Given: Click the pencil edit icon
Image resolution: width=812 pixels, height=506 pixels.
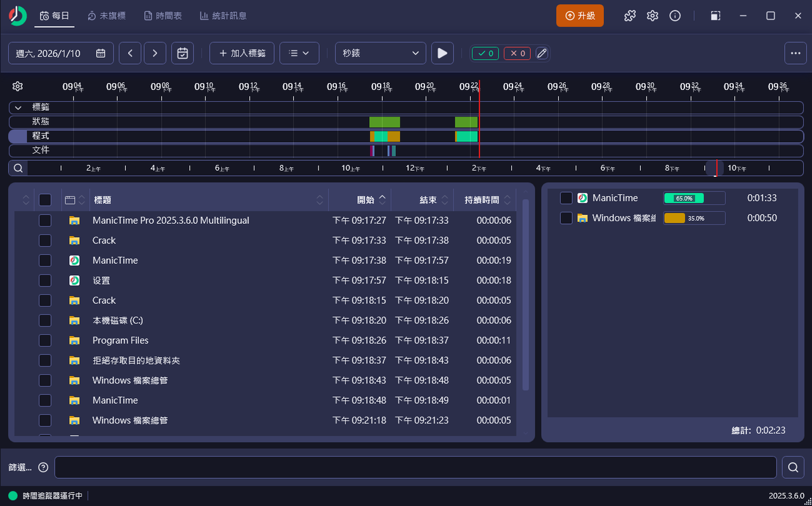Looking at the screenshot, I should click(x=541, y=53).
